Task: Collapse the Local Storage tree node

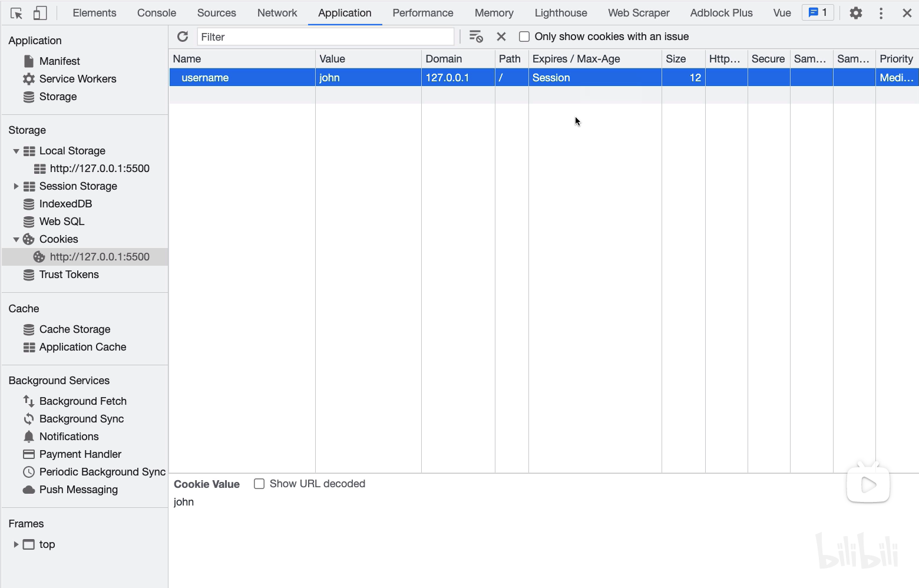Action: (16, 151)
